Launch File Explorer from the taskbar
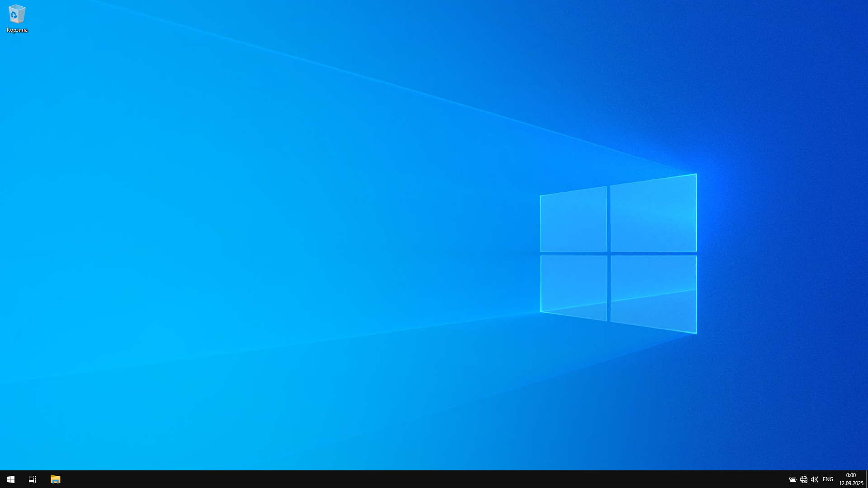The height and width of the screenshot is (488, 868). click(x=55, y=479)
